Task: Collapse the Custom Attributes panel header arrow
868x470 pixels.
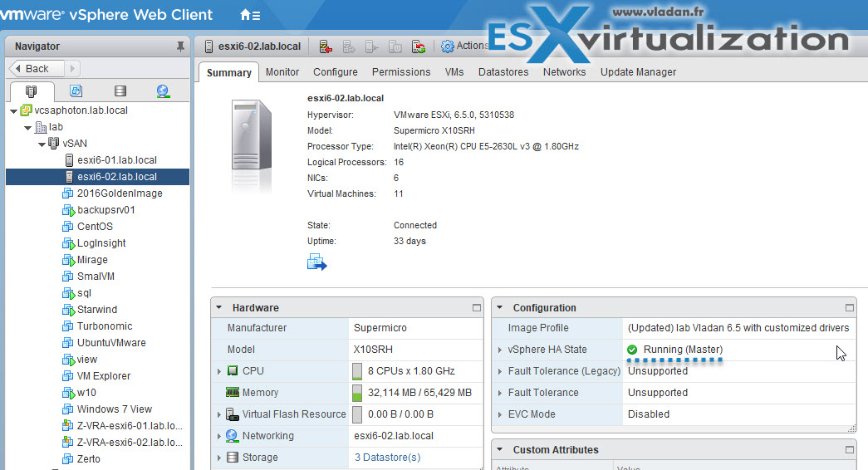Action: point(500,449)
